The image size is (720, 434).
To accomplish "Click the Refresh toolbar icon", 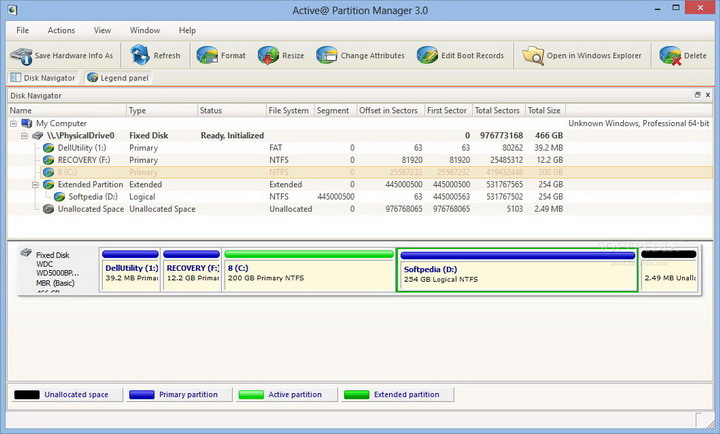I will pyautogui.click(x=140, y=55).
